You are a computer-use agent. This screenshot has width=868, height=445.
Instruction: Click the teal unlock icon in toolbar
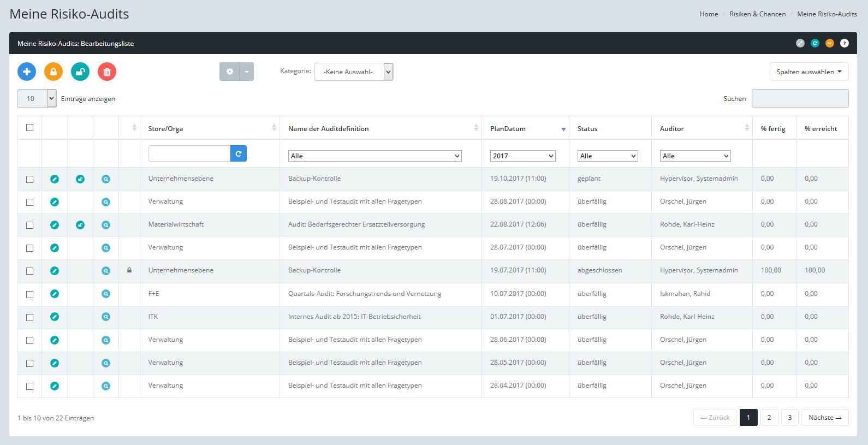click(x=80, y=72)
